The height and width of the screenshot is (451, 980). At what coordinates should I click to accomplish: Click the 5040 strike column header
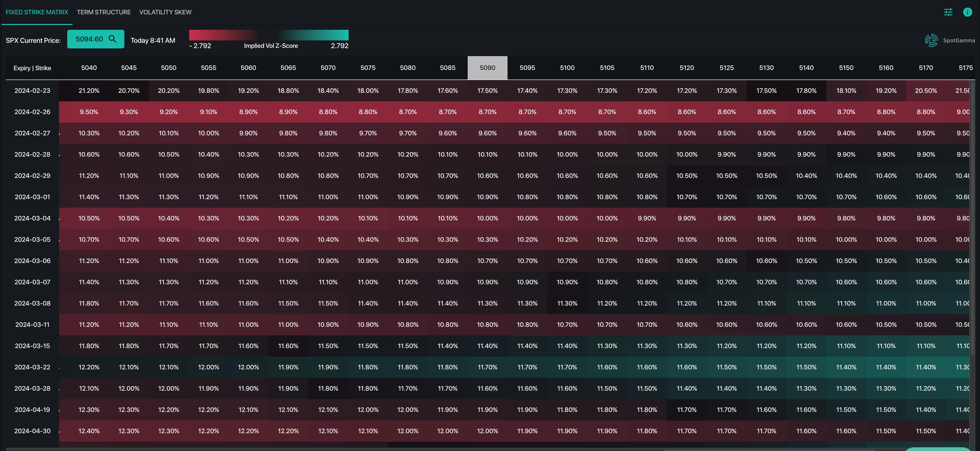point(89,68)
